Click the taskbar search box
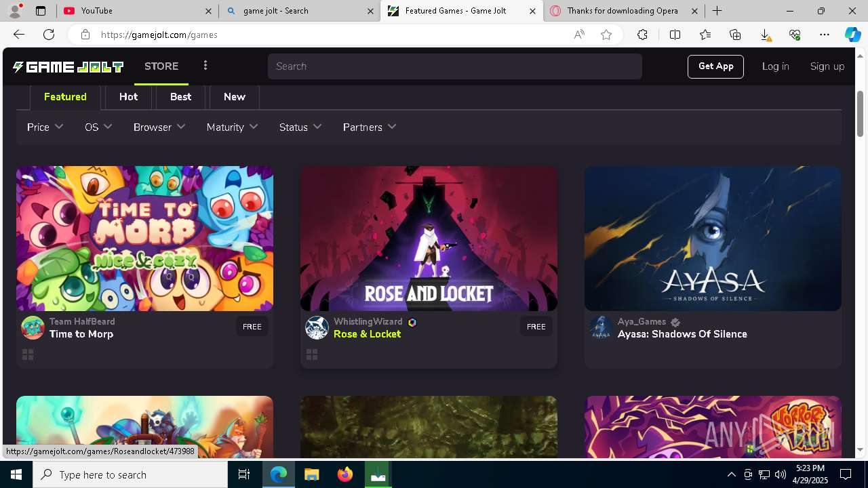 (130, 474)
